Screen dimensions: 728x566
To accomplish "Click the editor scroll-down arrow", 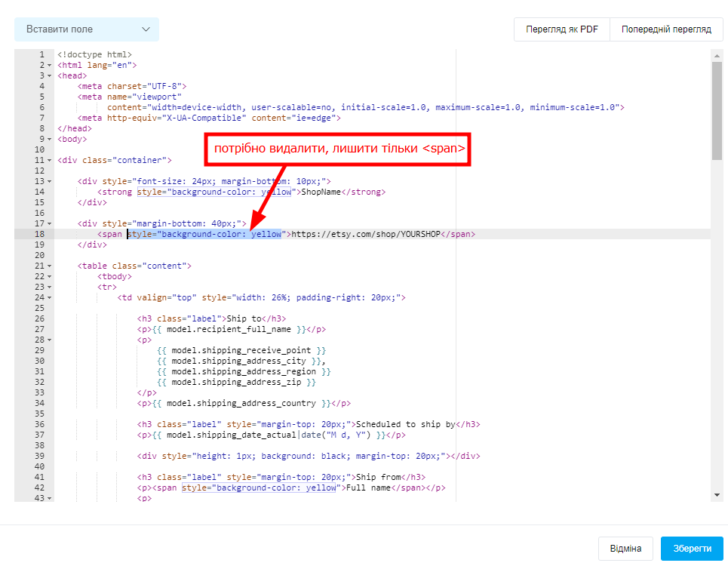I will [717, 495].
